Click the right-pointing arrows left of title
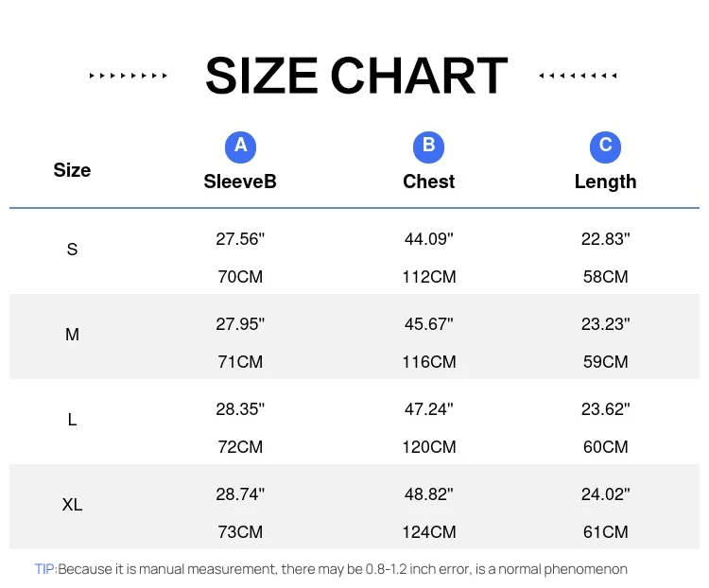 tap(129, 76)
